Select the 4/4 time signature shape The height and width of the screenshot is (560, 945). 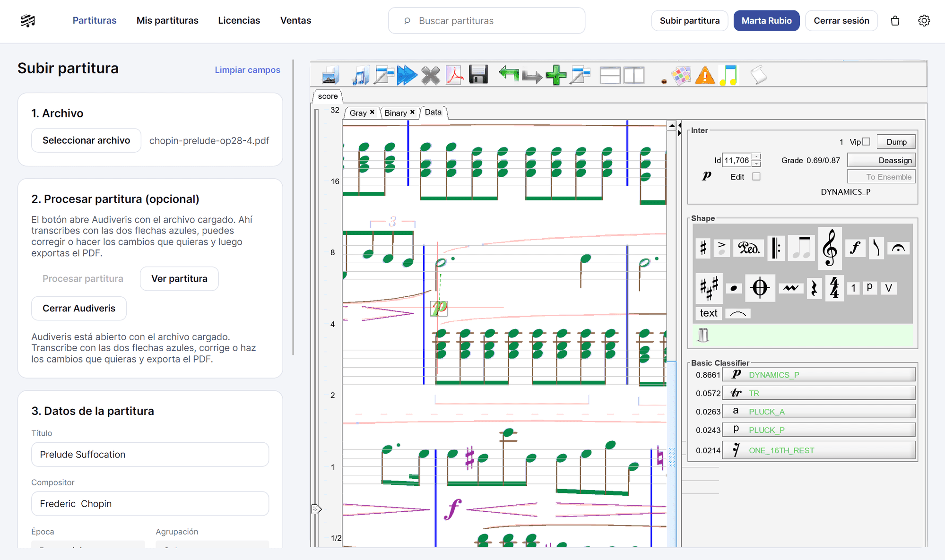click(834, 288)
